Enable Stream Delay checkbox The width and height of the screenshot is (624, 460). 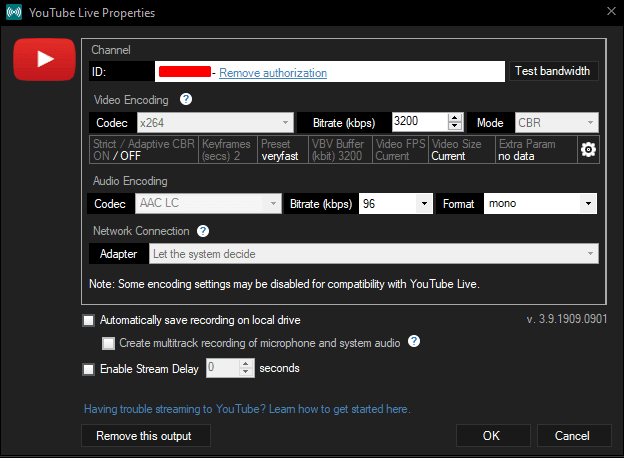pyautogui.click(x=88, y=369)
